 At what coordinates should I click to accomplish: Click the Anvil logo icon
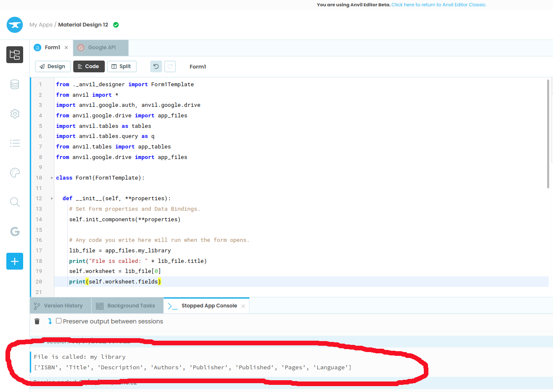[15, 25]
